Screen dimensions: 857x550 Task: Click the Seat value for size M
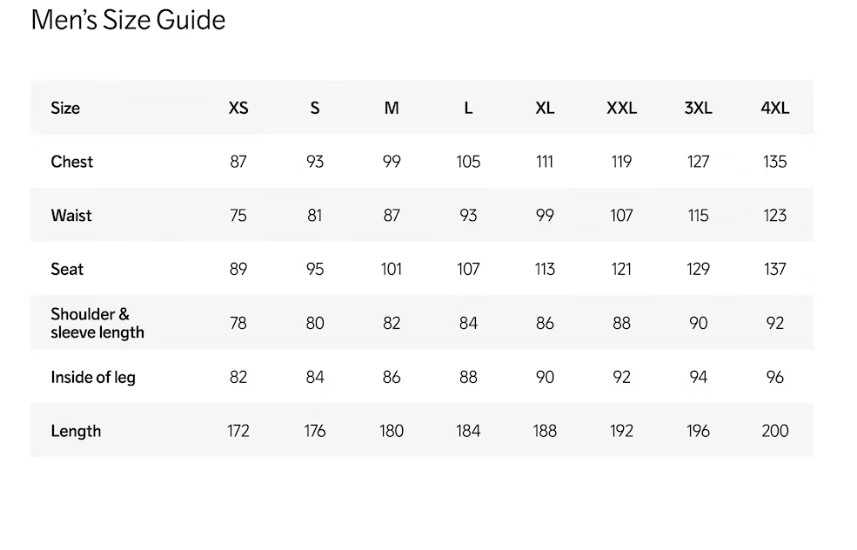pyautogui.click(x=391, y=269)
